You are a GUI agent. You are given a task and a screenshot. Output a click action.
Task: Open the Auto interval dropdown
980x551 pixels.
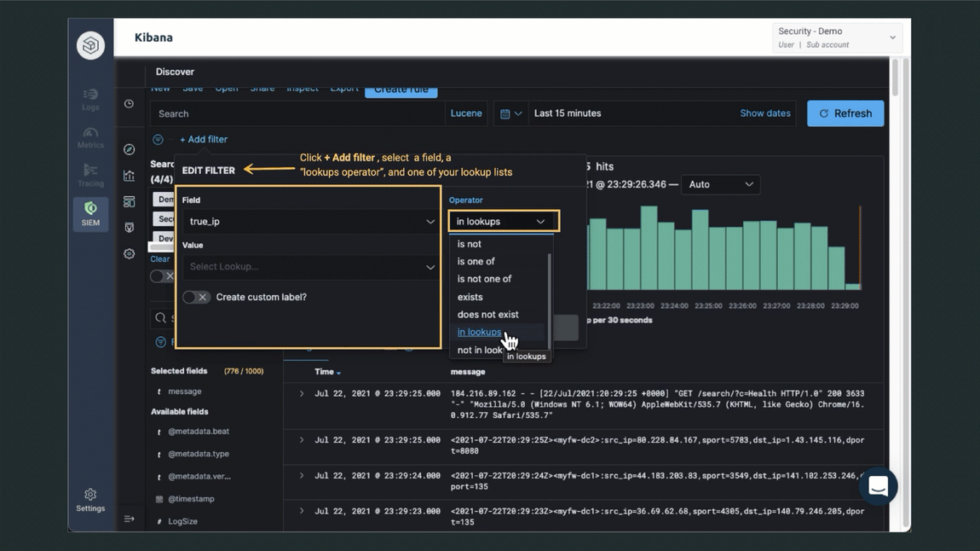click(720, 184)
